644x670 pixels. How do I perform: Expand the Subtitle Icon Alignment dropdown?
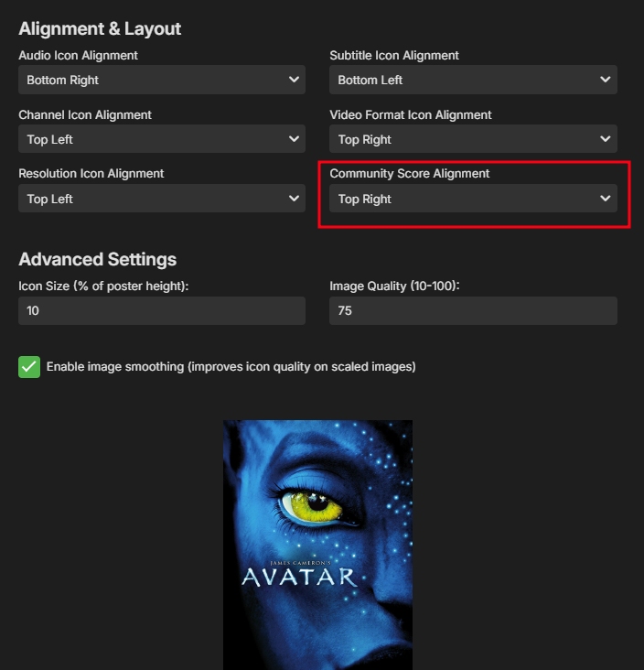(x=473, y=80)
